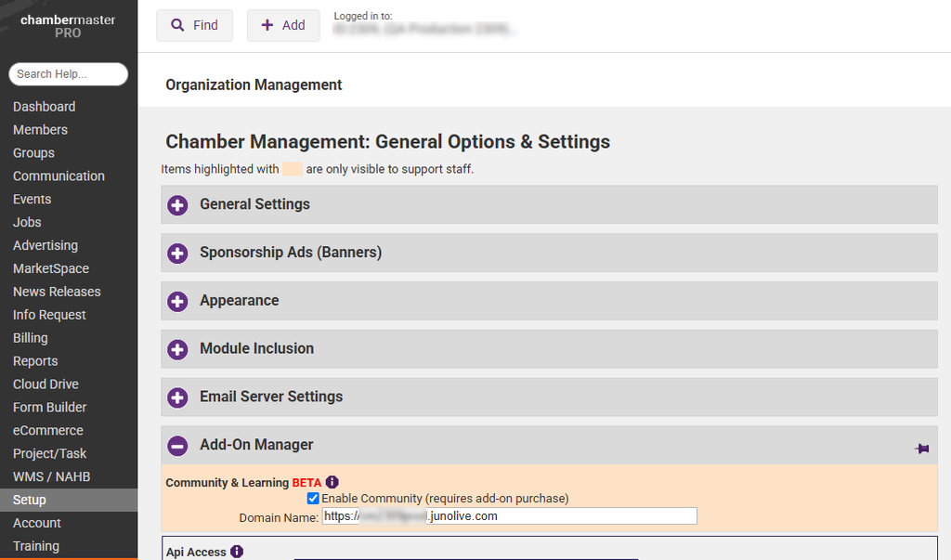Open the Dashboard menu item
This screenshot has height=560, width=951.
point(45,107)
